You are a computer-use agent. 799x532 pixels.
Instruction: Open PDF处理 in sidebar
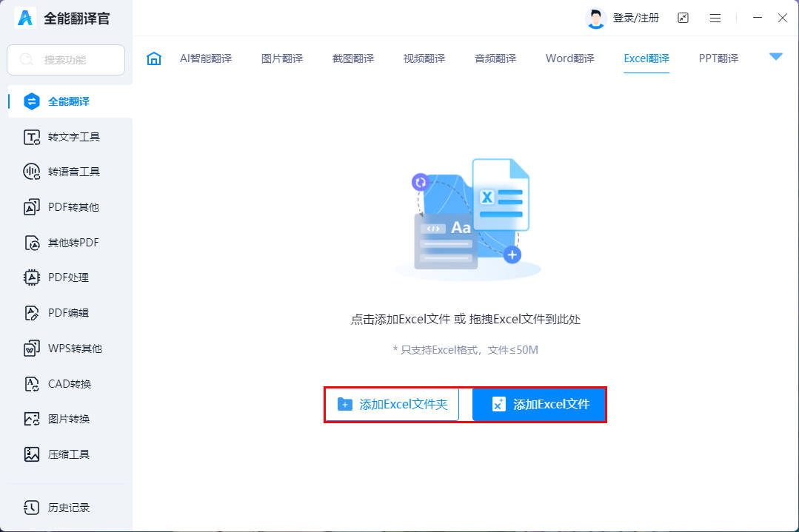point(70,277)
